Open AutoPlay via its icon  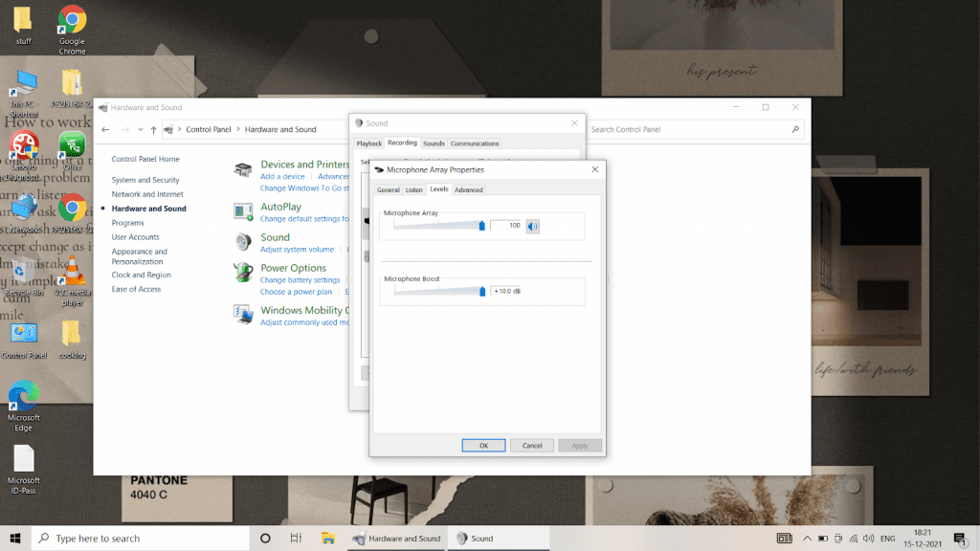pos(241,211)
